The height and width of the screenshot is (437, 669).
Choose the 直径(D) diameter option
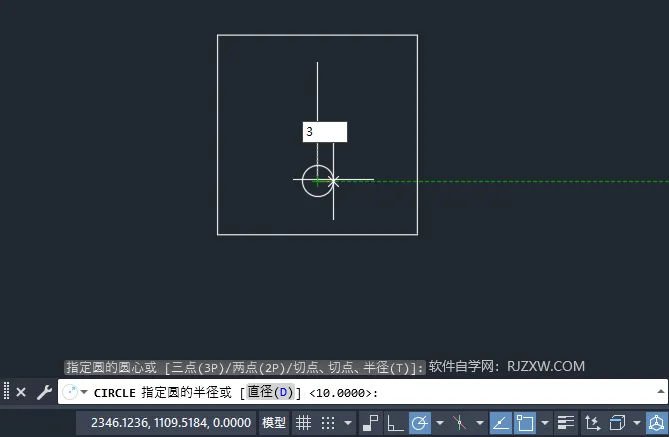tap(271, 392)
